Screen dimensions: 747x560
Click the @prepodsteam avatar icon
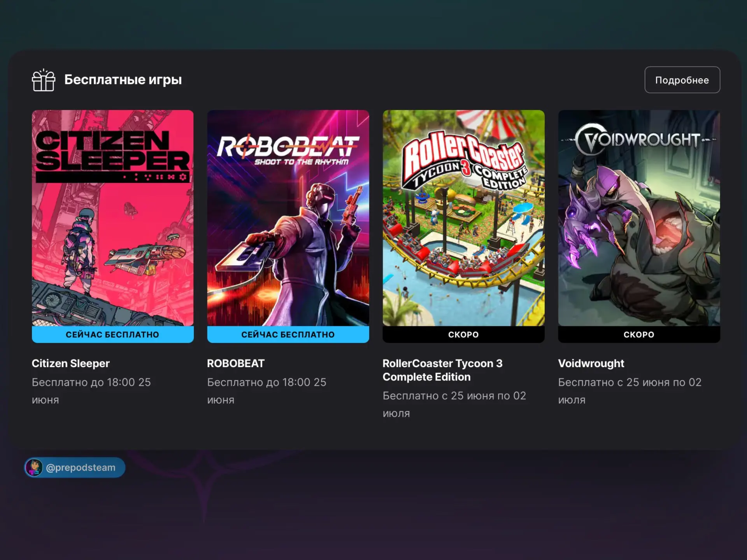pos(34,467)
